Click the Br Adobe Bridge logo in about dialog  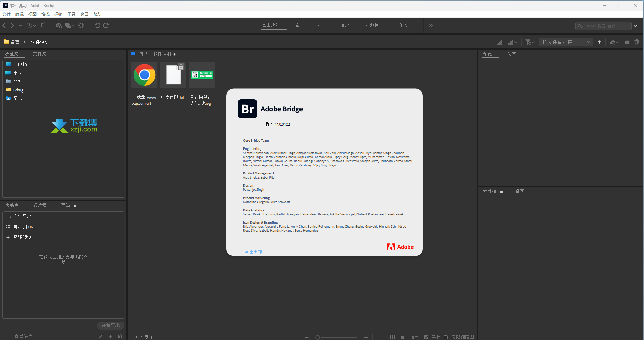[x=248, y=109]
